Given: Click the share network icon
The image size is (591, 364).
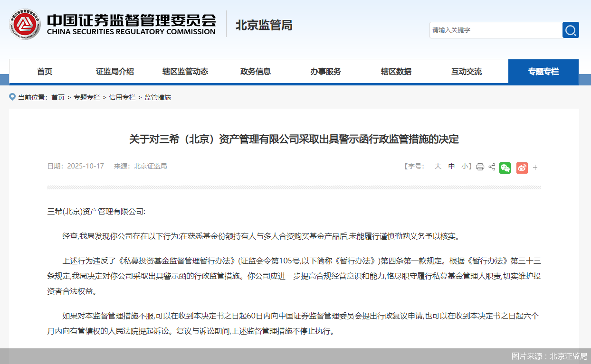Looking at the screenshot, I should [x=491, y=167].
